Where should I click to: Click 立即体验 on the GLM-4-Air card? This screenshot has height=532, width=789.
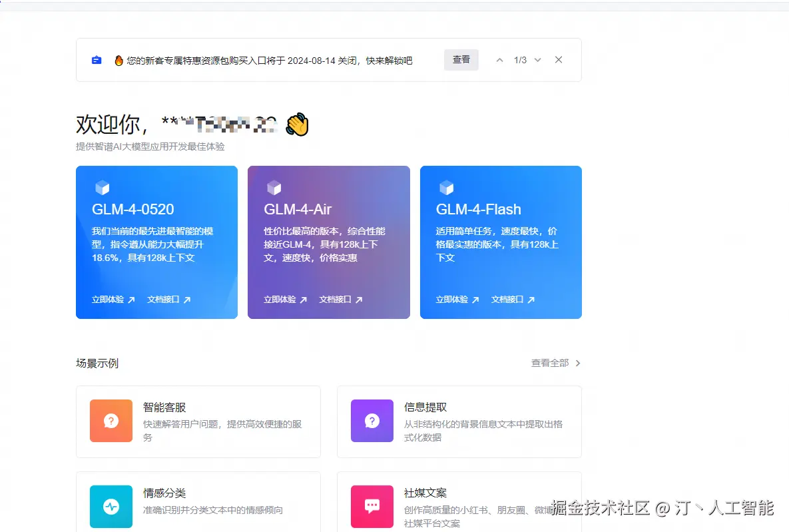coord(280,300)
